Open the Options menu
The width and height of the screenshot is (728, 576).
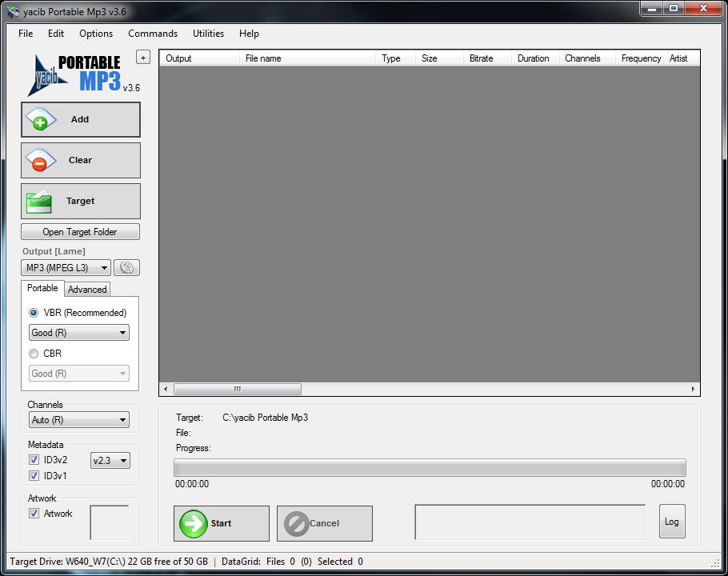(96, 34)
